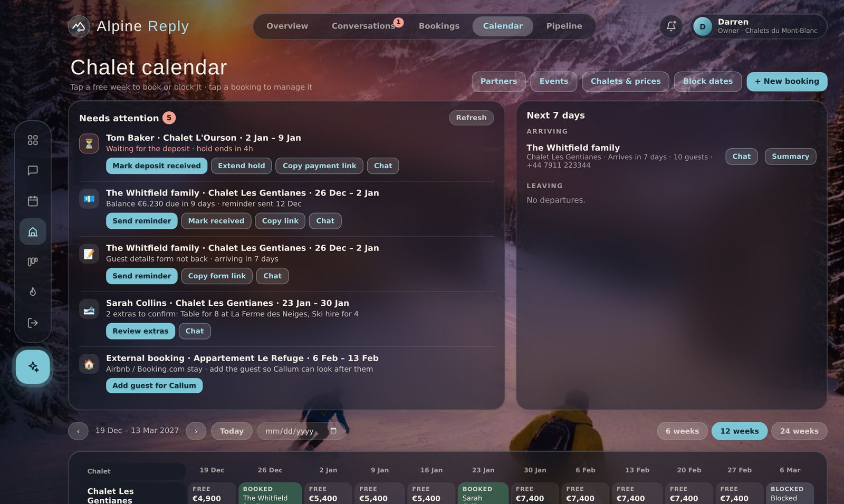Open the notifications bell

pos(671,26)
